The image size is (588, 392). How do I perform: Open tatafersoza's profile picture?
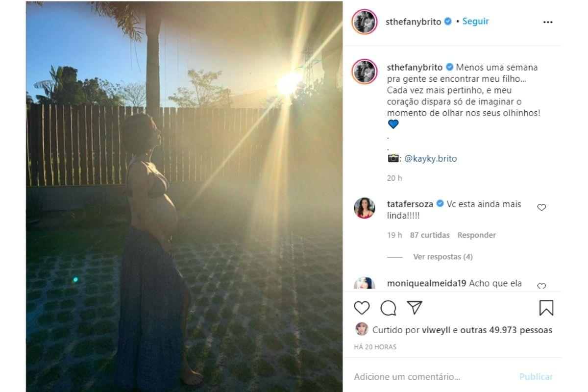[x=364, y=208]
